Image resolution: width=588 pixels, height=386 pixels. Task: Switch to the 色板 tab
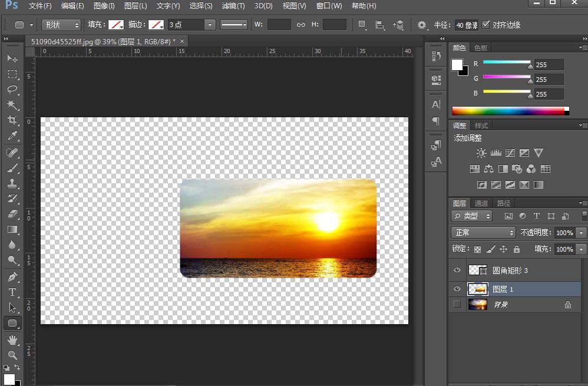(x=480, y=48)
